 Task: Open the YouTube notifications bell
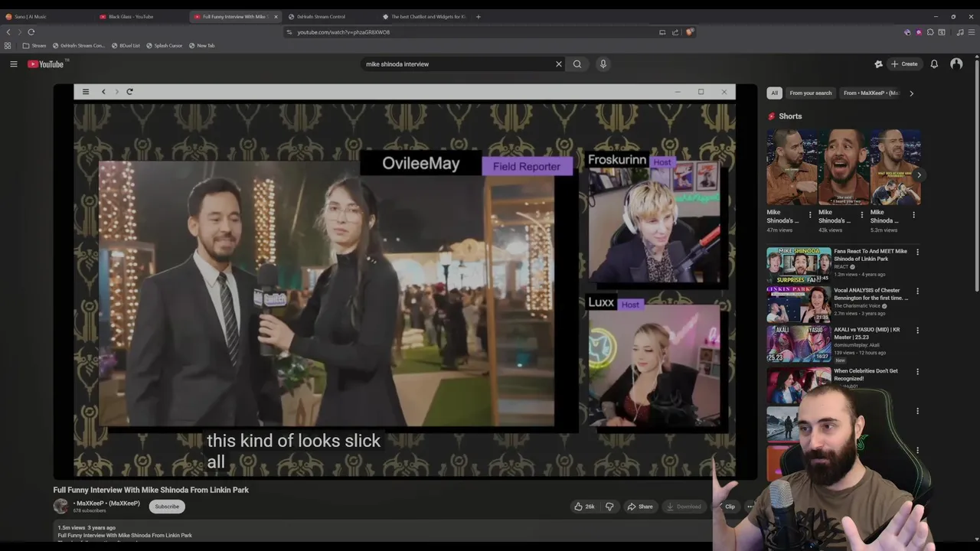pos(934,64)
